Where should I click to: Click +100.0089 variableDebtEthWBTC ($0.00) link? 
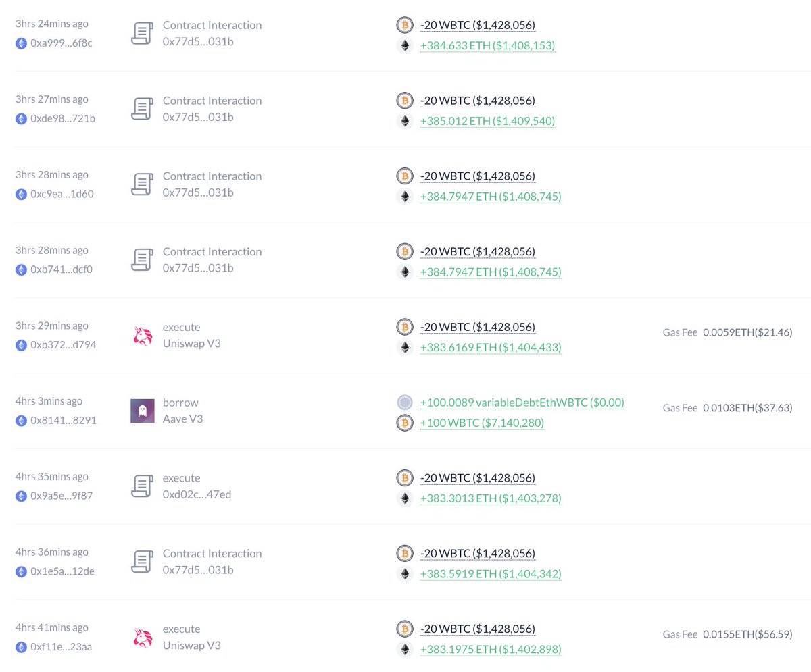click(x=522, y=403)
